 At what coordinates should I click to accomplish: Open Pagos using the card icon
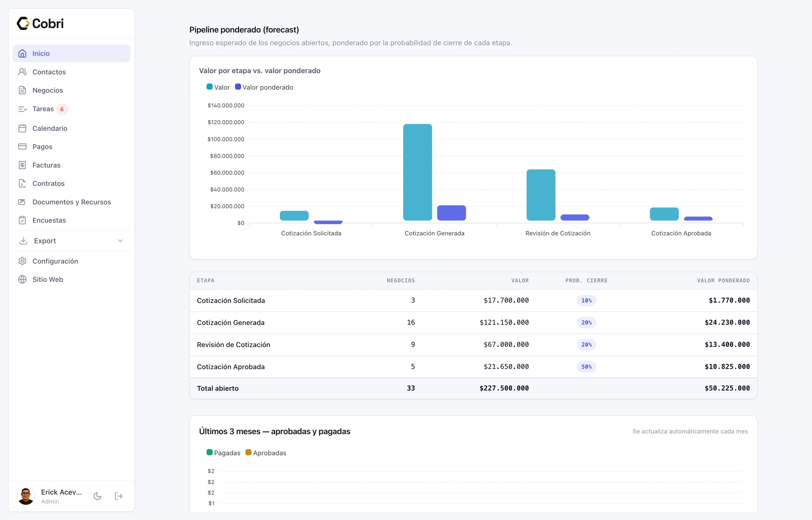tap(22, 147)
